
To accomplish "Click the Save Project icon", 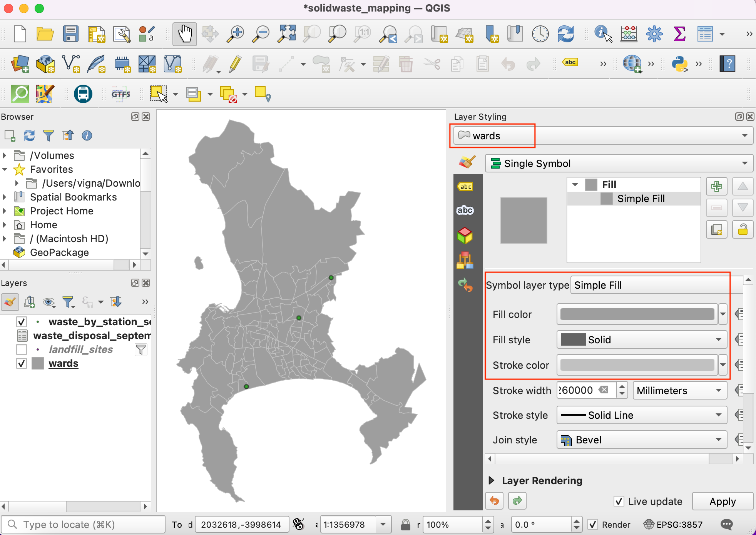I will pos(71,34).
